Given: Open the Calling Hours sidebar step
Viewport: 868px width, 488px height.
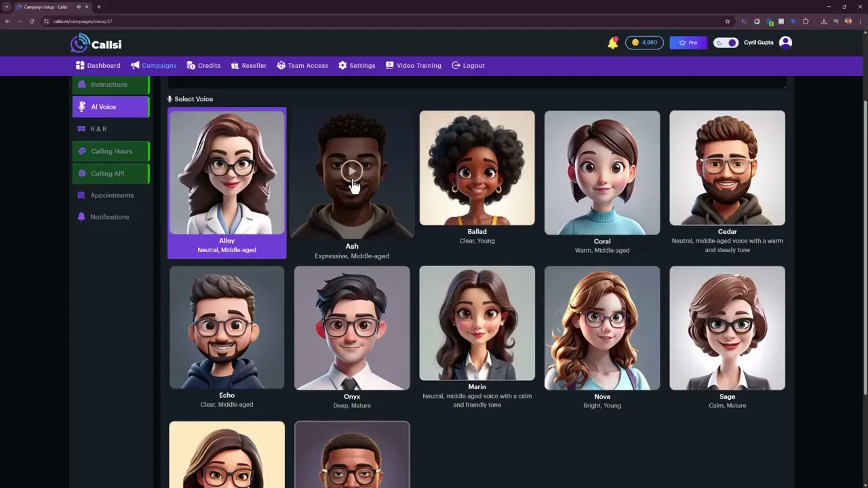Looking at the screenshot, I should 111,151.
